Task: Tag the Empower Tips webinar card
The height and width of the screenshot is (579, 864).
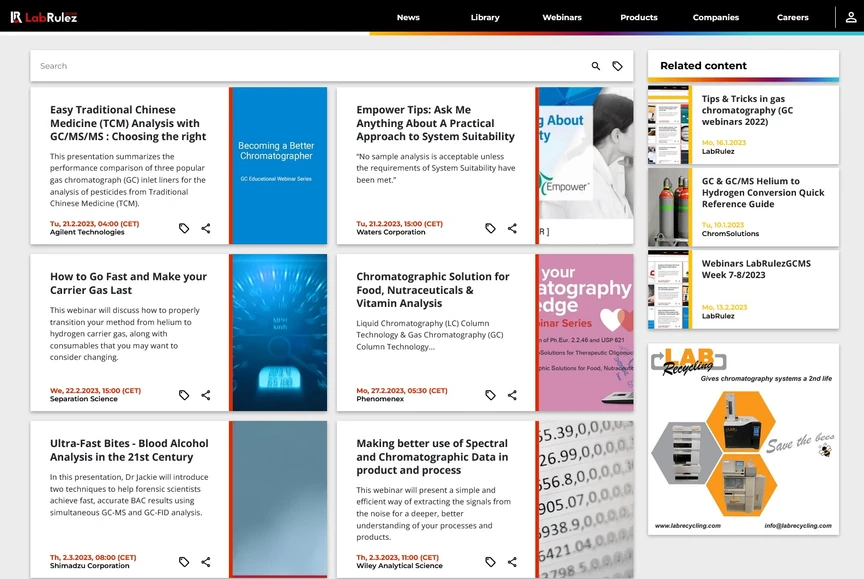Action: point(490,228)
